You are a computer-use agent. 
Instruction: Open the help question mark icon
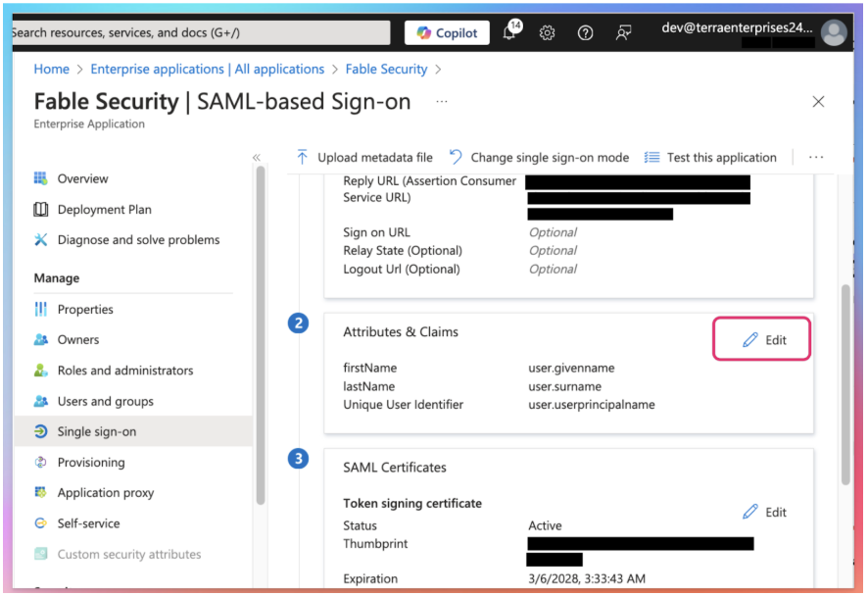tap(585, 33)
